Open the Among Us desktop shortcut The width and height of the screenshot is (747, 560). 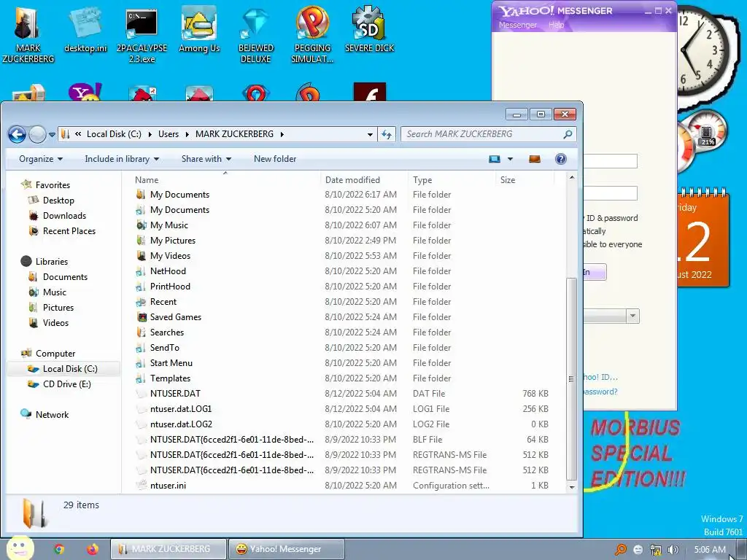point(199,30)
